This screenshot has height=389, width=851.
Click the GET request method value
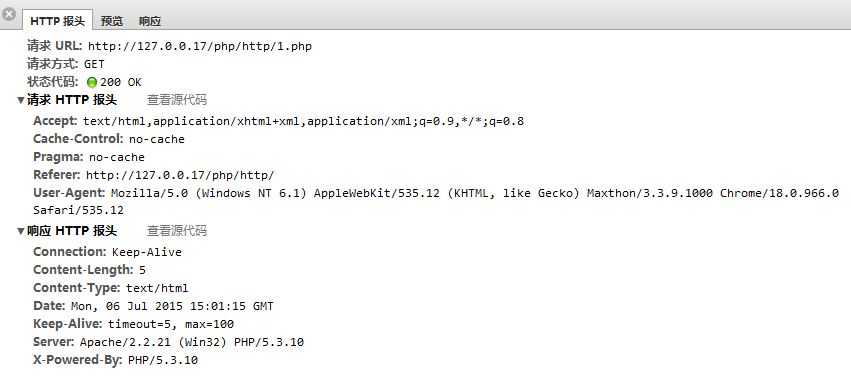[94, 64]
